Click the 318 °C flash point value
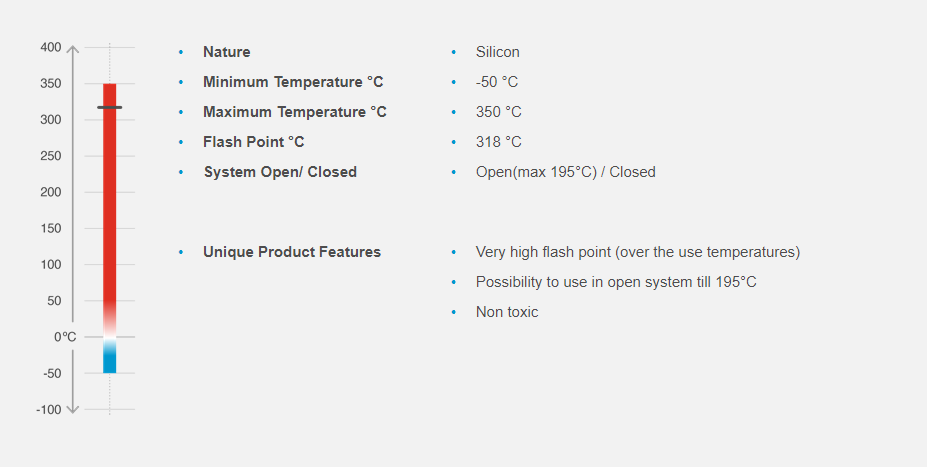Screen dimensions: 927x467 coord(498,142)
